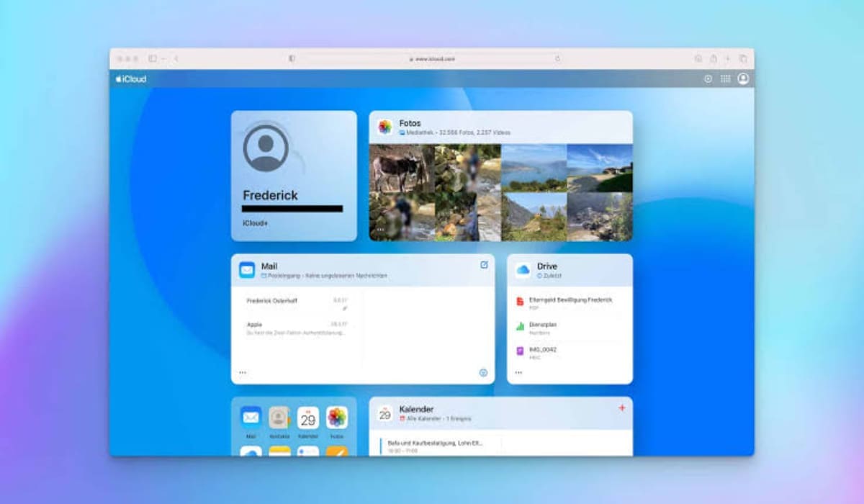The width and height of the screenshot is (864, 504).
Task: Go back with the Safari back chevron
Action: click(x=176, y=58)
